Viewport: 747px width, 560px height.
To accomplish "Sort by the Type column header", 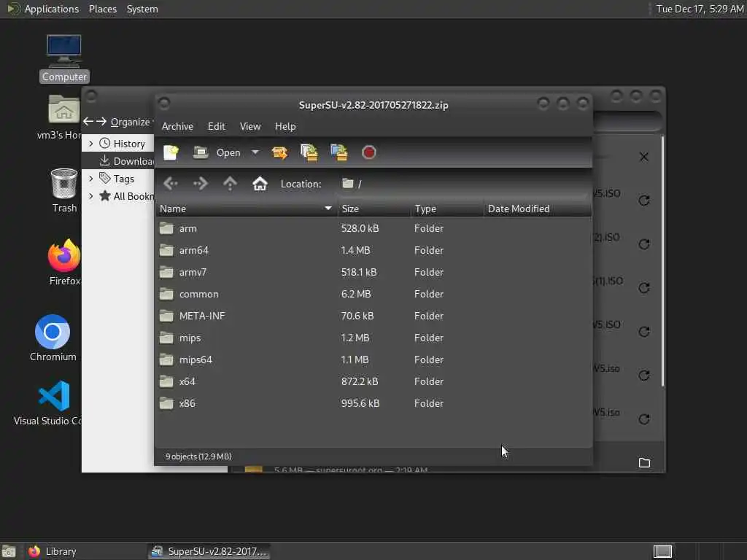I will 447,209.
